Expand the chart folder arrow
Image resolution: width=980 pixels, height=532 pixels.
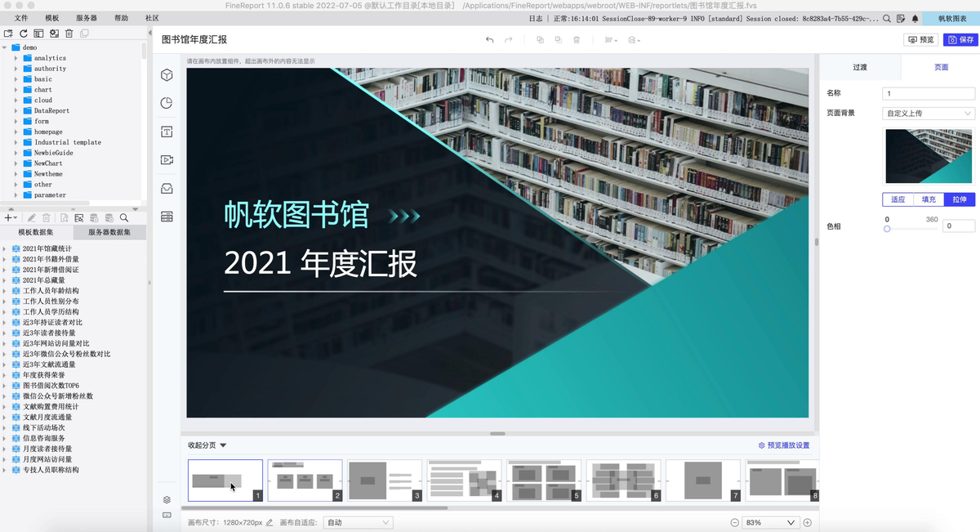coord(16,90)
